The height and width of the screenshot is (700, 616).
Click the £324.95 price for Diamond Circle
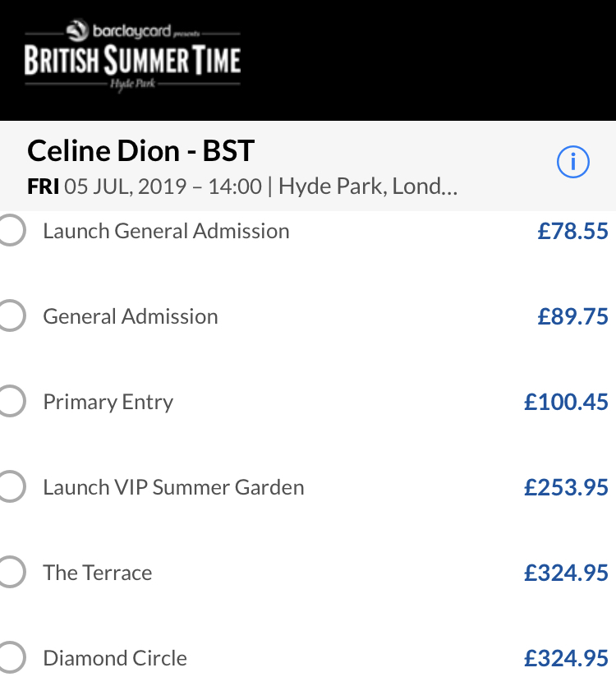pyautogui.click(x=566, y=658)
